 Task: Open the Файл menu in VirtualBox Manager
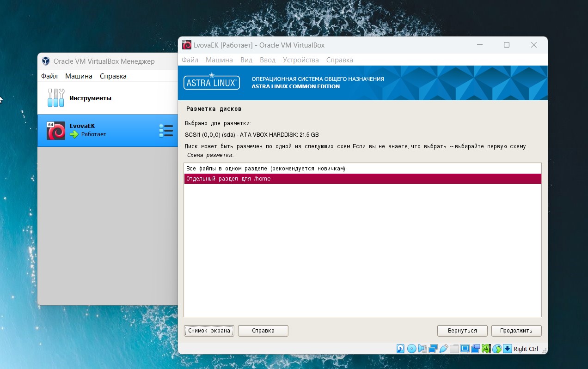tap(49, 76)
